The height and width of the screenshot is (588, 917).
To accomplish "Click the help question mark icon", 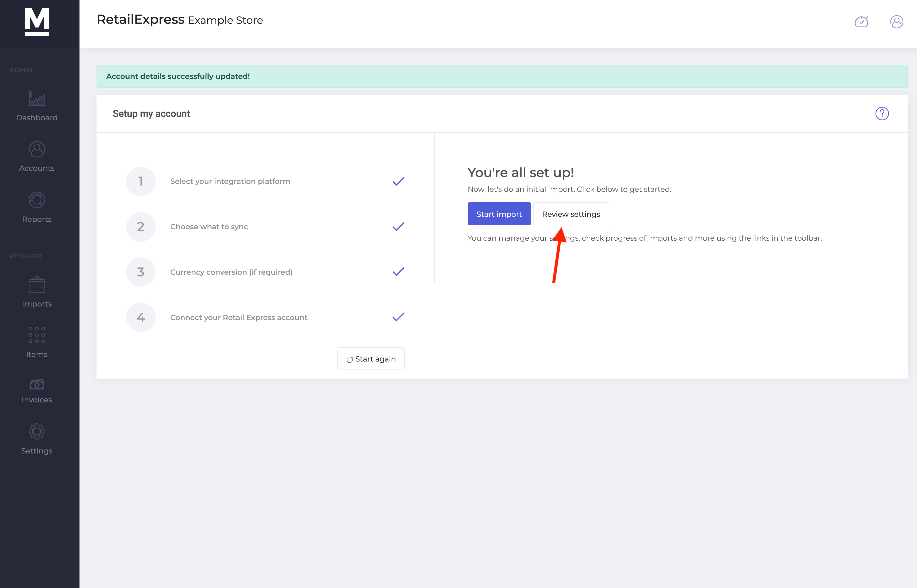I will click(x=882, y=114).
